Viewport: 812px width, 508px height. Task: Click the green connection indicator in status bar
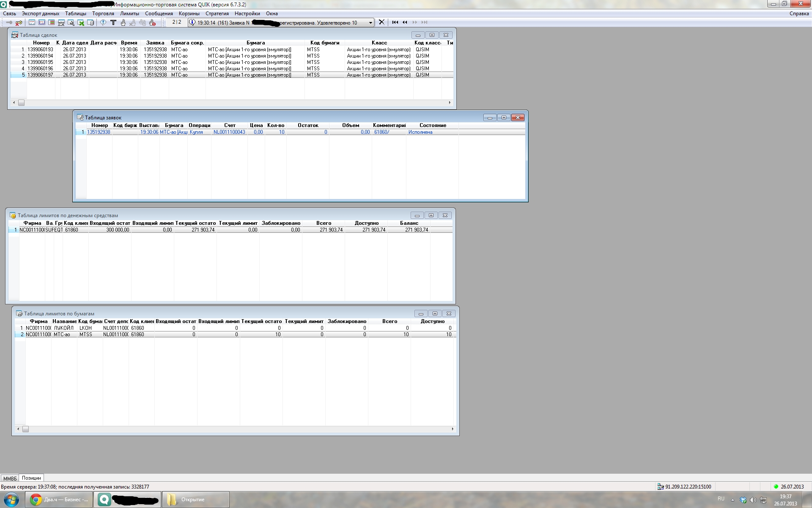click(x=776, y=487)
